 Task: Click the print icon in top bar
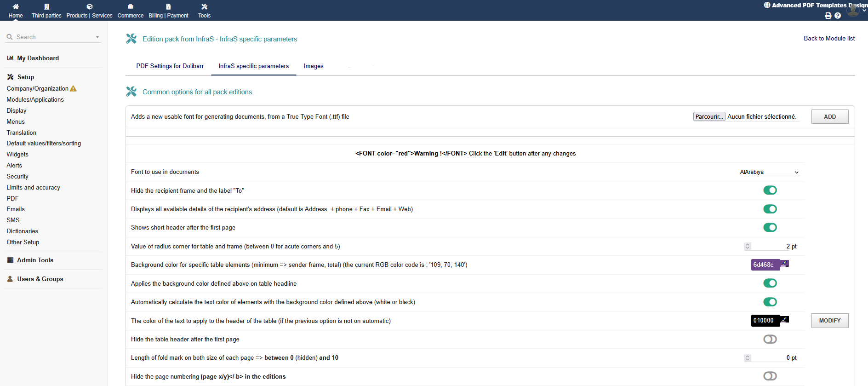point(828,16)
